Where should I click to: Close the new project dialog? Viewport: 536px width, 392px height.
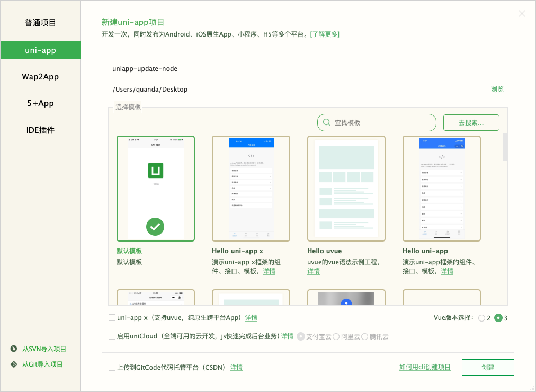pos(522,14)
